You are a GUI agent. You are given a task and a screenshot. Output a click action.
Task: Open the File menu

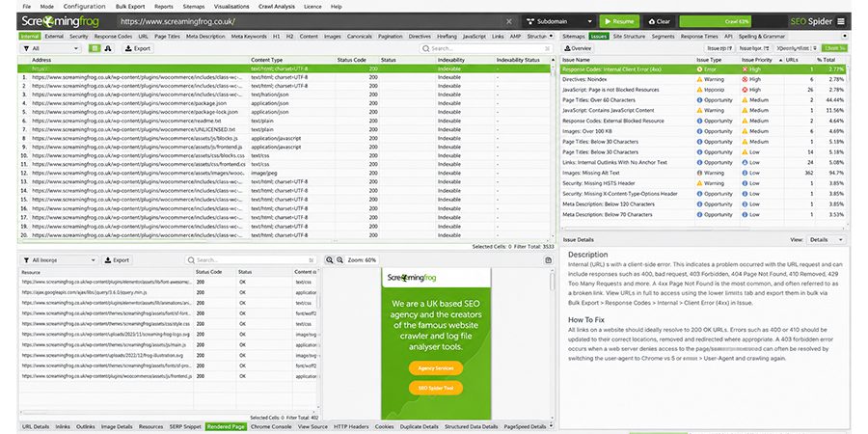[27, 7]
